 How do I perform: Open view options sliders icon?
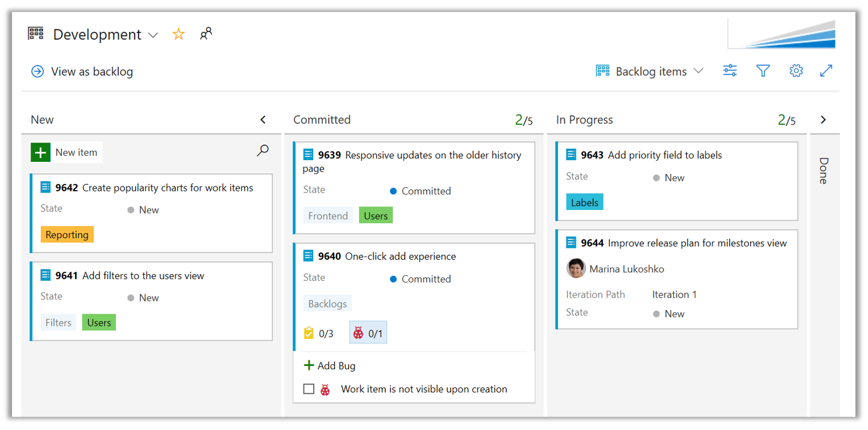click(x=729, y=71)
